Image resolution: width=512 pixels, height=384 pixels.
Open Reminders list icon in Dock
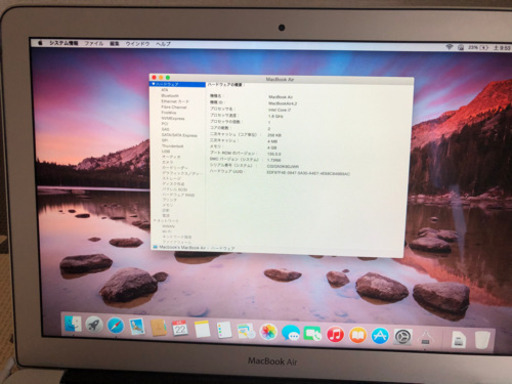click(224, 330)
